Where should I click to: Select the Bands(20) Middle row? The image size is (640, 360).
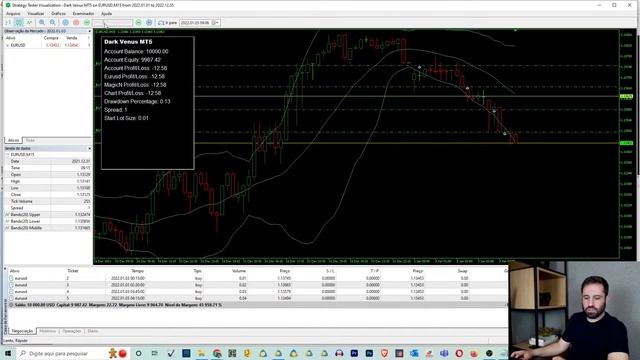tap(47, 228)
